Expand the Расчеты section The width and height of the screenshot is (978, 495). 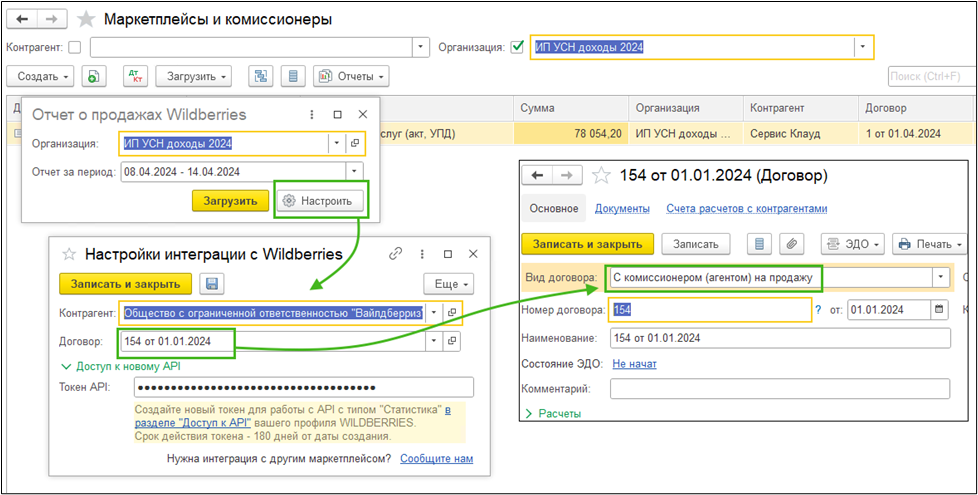(553, 413)
